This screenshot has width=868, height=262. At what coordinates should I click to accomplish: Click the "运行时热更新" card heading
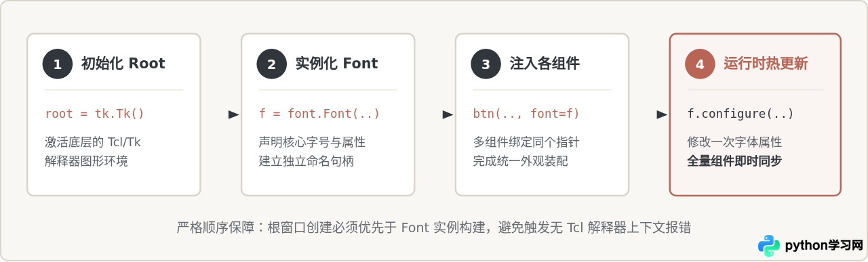click(766, 64)
